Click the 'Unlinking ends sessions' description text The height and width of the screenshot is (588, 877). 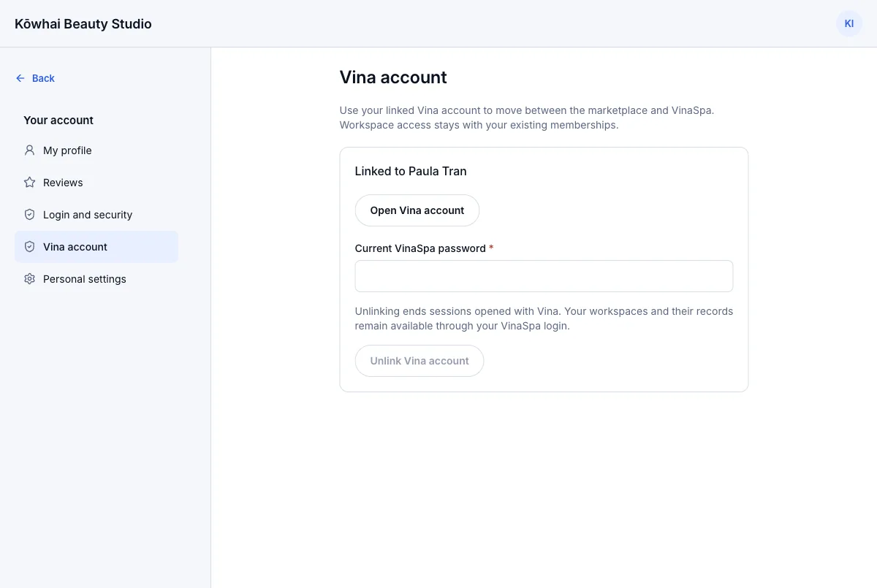544,318
